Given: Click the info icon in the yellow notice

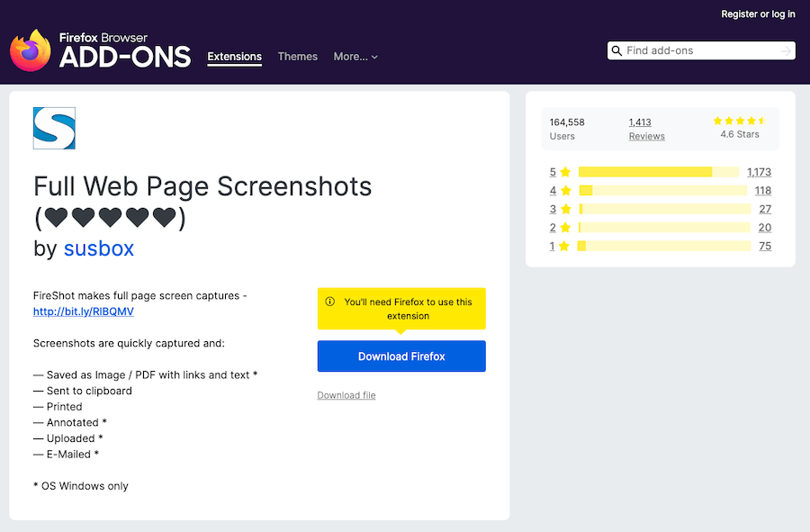Looking at the screenshot, I should pyautogui.click(x=330, y=302).
